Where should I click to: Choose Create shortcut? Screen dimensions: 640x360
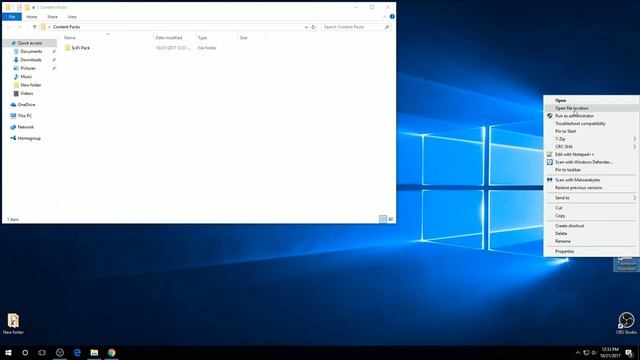592,226
